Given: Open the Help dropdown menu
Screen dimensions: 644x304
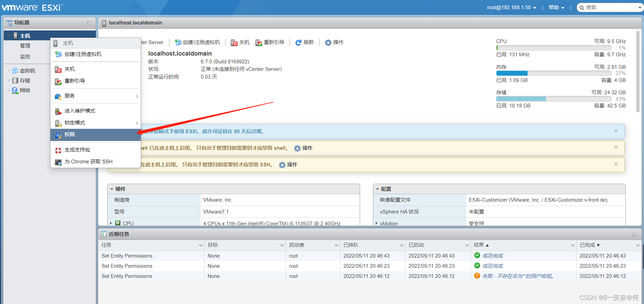Looking at the screenshot, I should (x=556, y=7).
